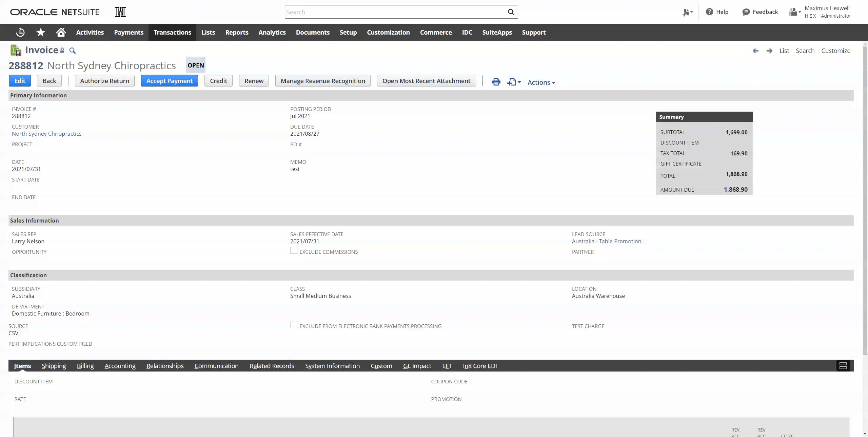Switch to the In8 Core EDI subtab
The height and width of the screenshot is (437, 868).
tap(480, 366)
